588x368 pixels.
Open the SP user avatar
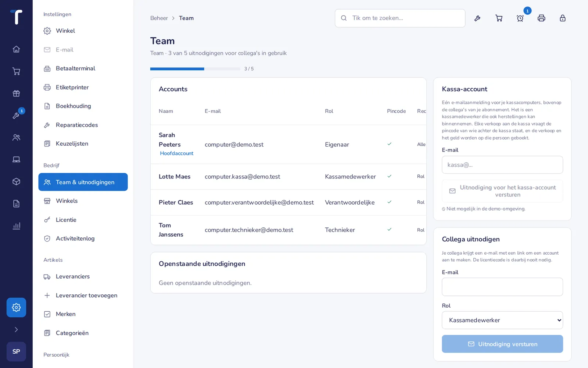[16, 351]
